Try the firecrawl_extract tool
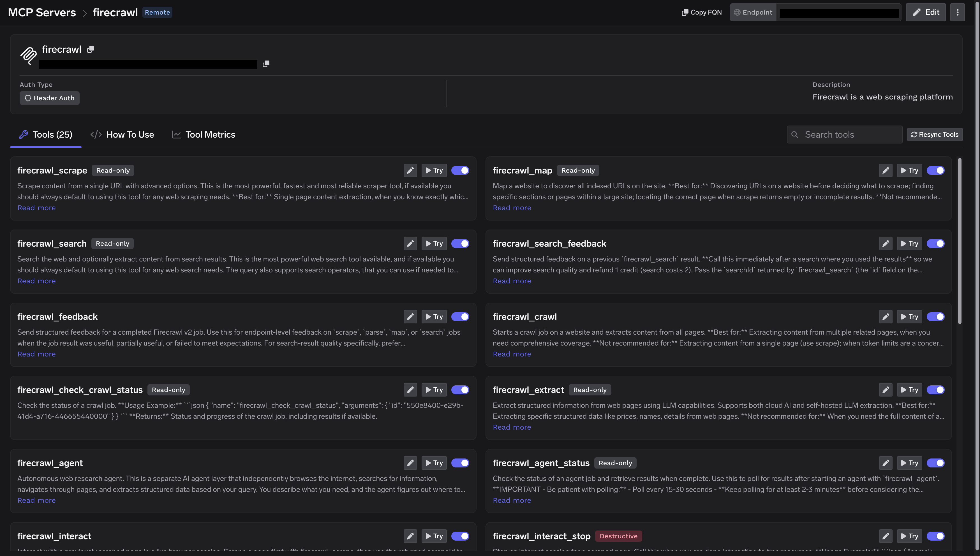 909,390
